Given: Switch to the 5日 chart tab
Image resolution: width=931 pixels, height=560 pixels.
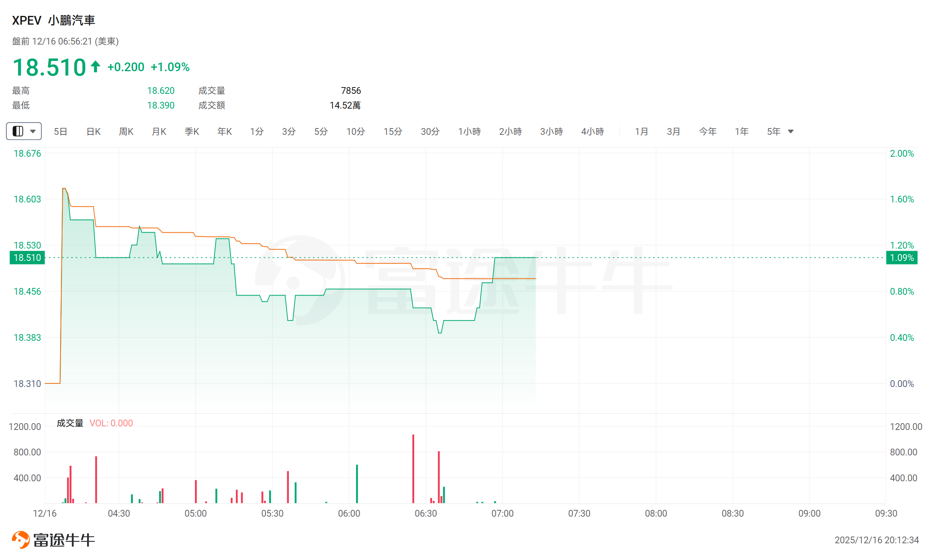Looking at the screenshot, I should [60, 132].
